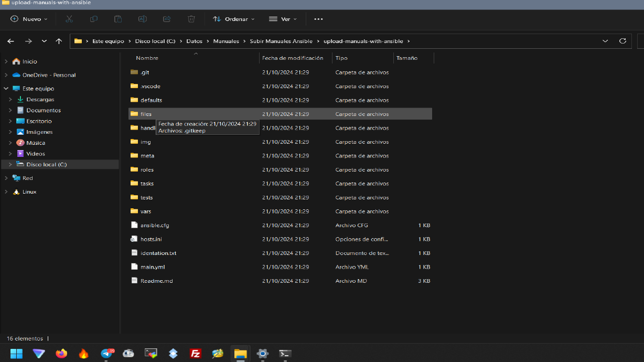
Task: Launch Firefox from the taskbar
Action: coord(61,354)
